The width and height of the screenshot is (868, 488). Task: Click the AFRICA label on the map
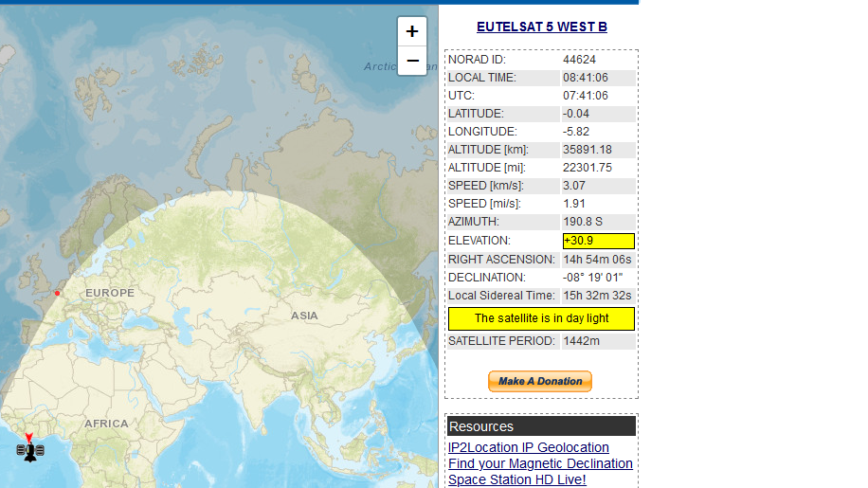[x=106, y=424]
